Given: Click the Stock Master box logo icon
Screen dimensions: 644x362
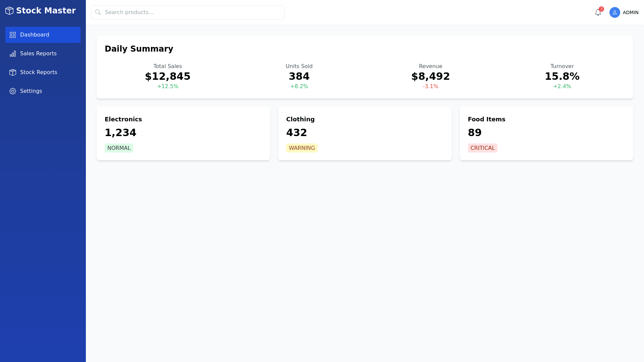Looking at the screenshot, I should 9,11.
